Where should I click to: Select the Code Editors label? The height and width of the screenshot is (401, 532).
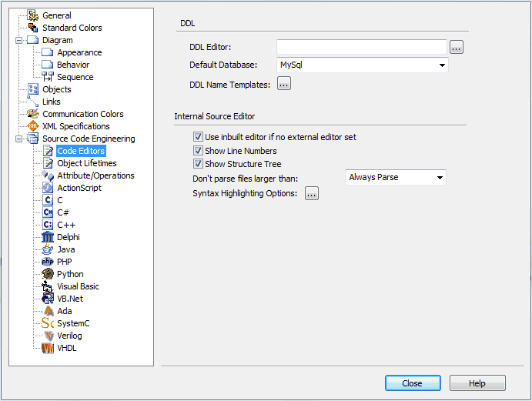point(81,151)
